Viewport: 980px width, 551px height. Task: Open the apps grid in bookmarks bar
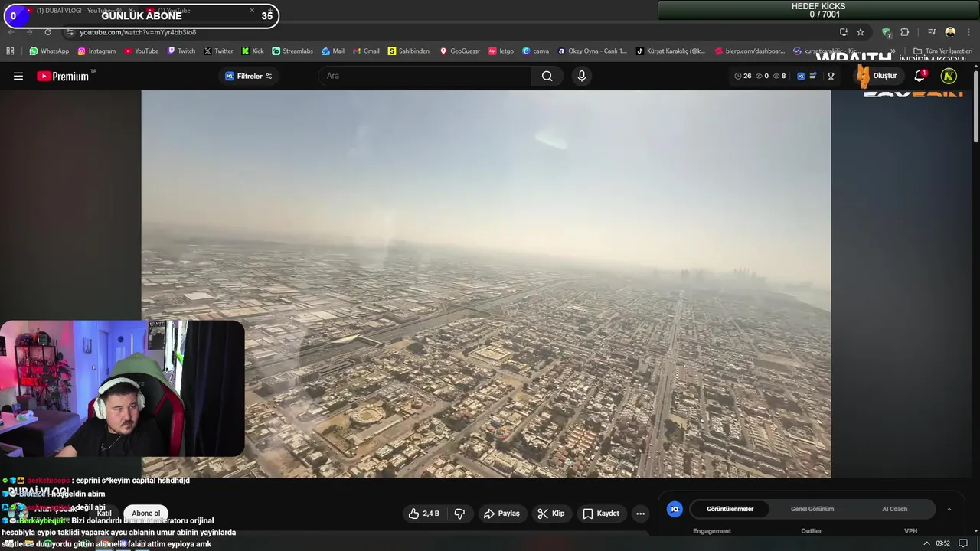[x=10, y=51]
